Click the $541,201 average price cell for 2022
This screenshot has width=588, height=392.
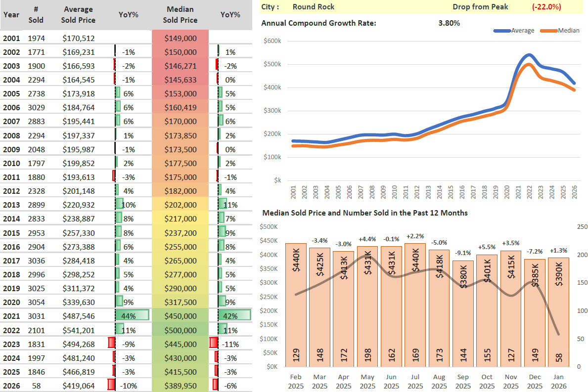click(79, 330)
